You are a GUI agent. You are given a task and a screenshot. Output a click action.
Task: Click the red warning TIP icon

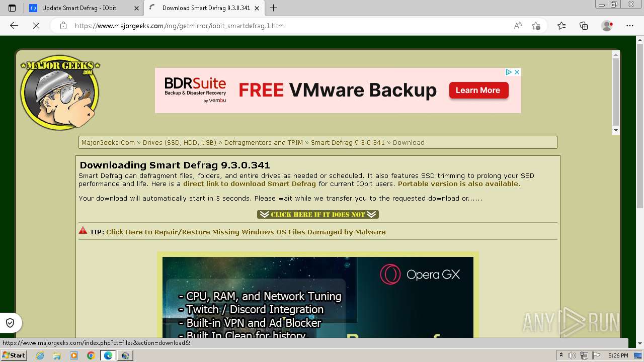click(83, 231)
